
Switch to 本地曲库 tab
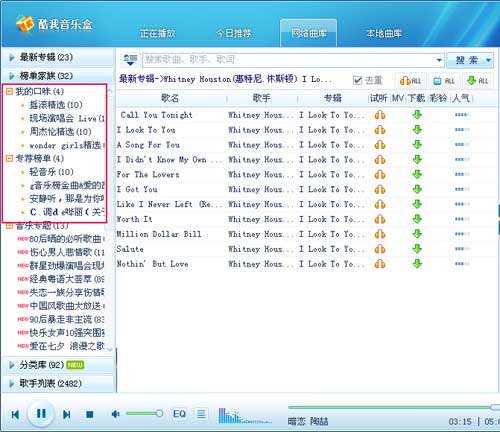(x=384, y=33)
